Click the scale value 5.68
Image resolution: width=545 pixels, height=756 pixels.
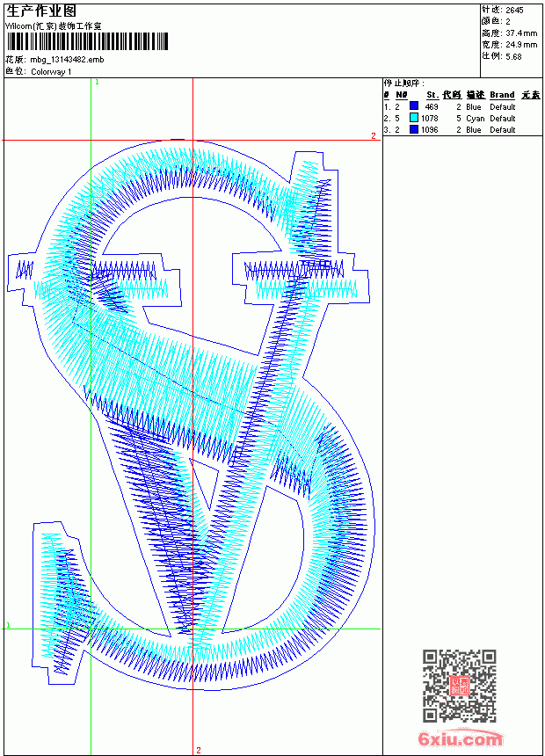513,56
